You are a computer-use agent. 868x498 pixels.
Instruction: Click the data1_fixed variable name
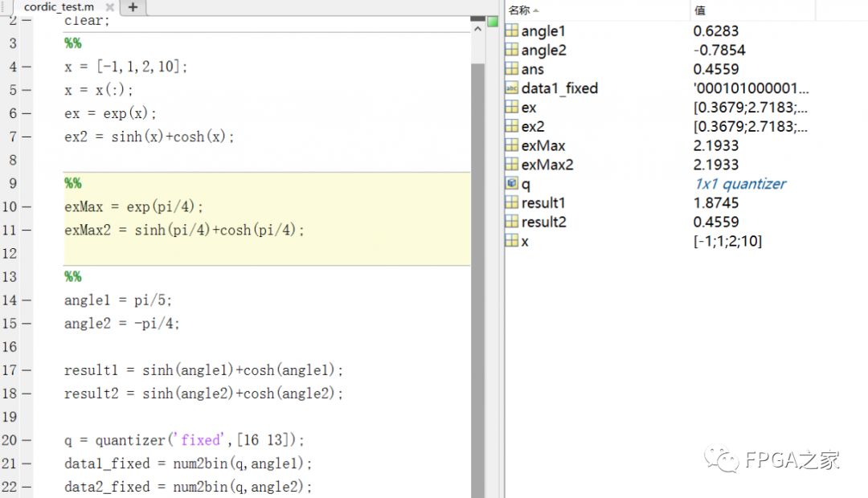click(559, 88)
